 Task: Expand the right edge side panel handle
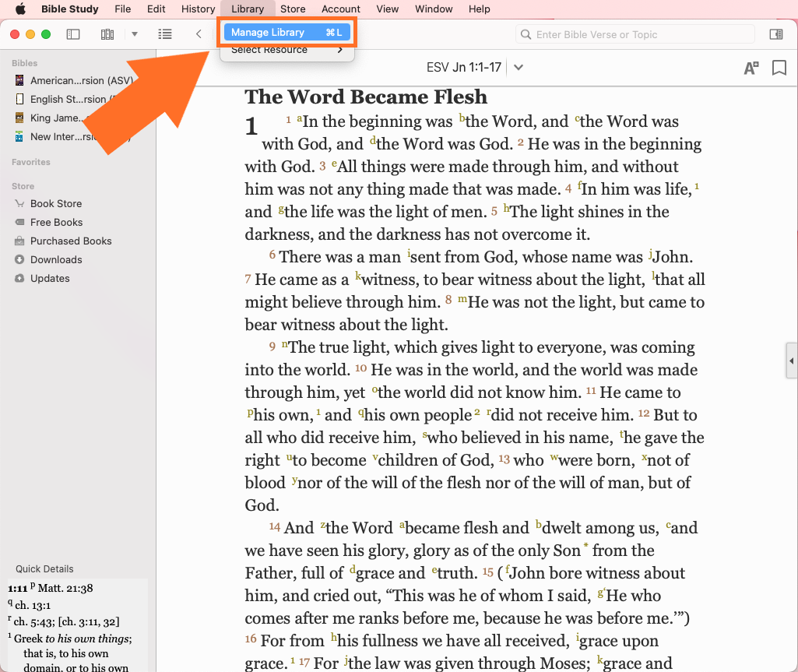point(792,361)
